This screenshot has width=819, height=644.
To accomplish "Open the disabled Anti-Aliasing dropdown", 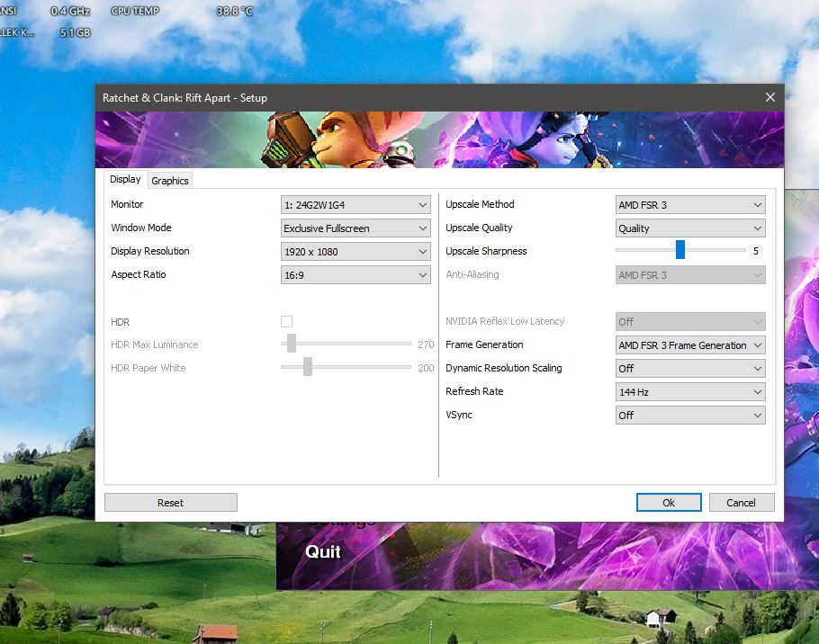I will (x=690, y=275).
